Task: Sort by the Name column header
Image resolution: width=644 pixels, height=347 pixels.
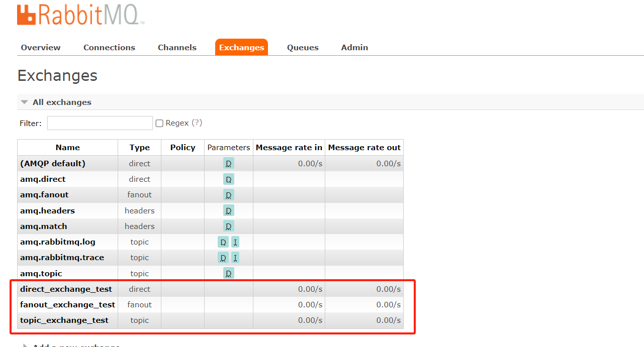Action: click(x=67, y=147)
